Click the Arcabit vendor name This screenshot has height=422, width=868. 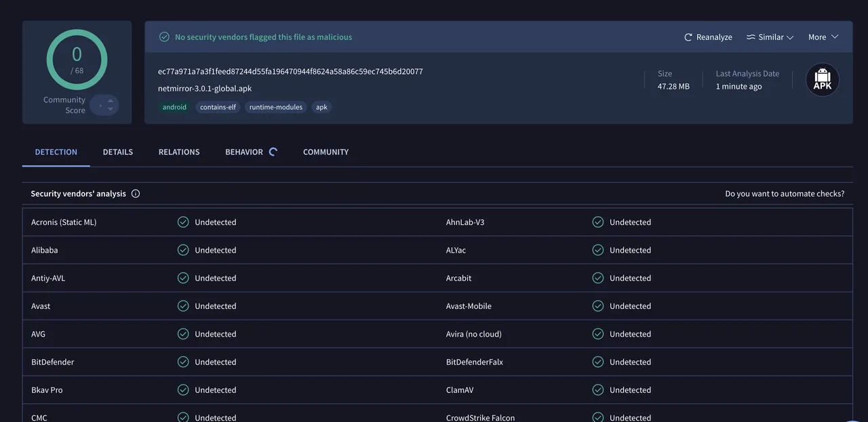click(x=459, y=278)
